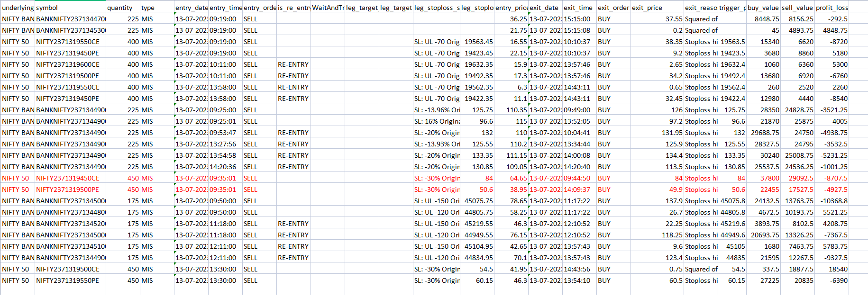Click leg stoploss cell 45075.75
Viewport: 868px width, 307px height.
(477, 201)
